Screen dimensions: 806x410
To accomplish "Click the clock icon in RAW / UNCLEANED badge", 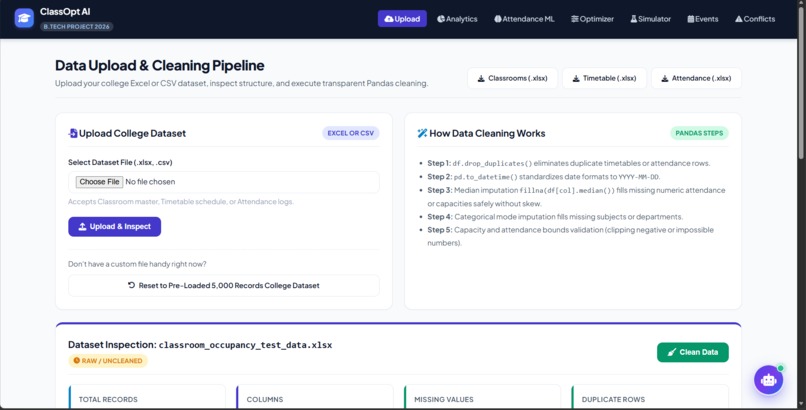I will tap(77, 361).
